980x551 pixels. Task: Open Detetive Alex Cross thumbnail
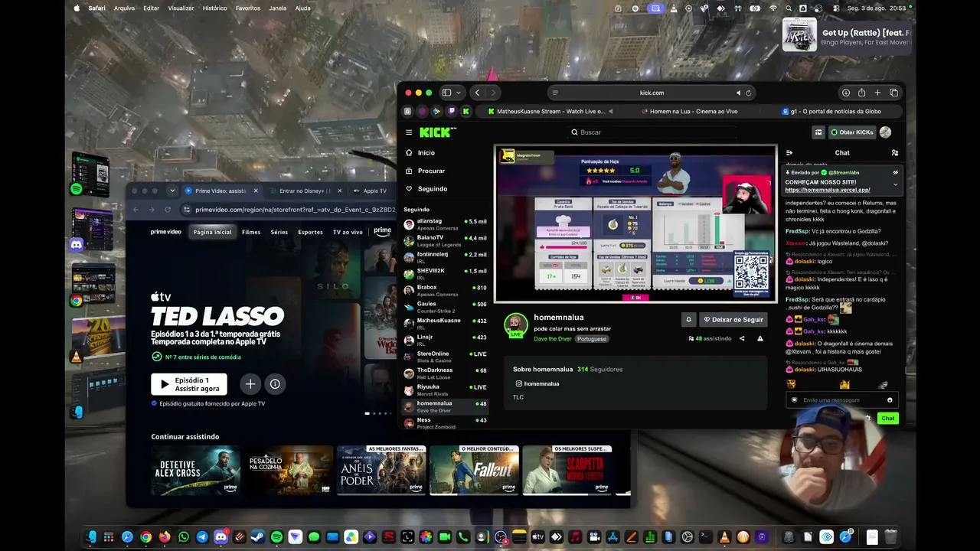(x=195, y=471)
